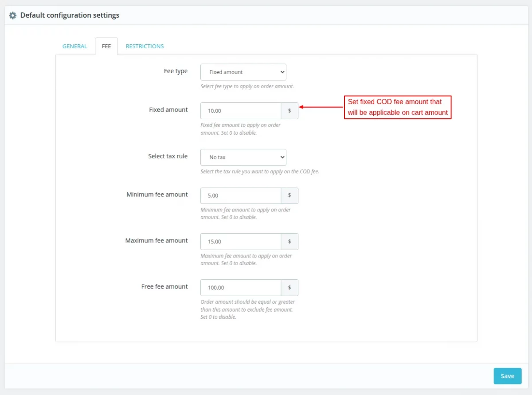Screen dimensions: 532x395
Task: Click the dollar sign next to Fixed amount
Action: [x=289, y=111]
